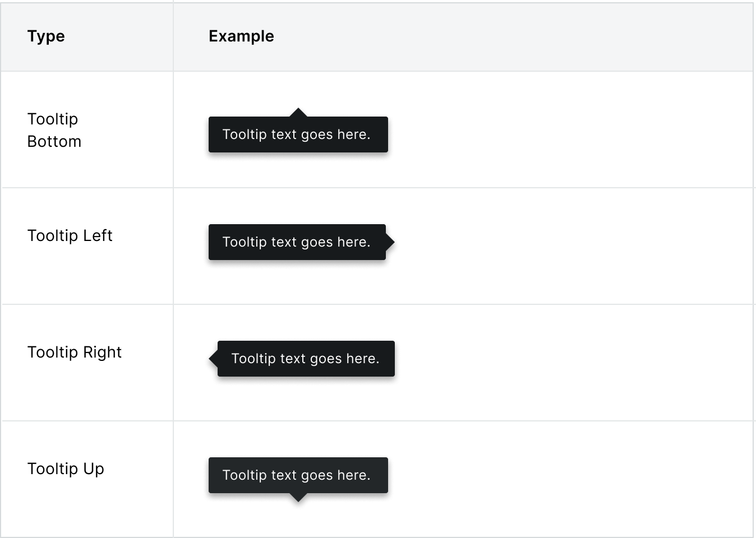Click the Tooltip Left row label
This screenshot has height=538, width=756.
click(70, 235)
